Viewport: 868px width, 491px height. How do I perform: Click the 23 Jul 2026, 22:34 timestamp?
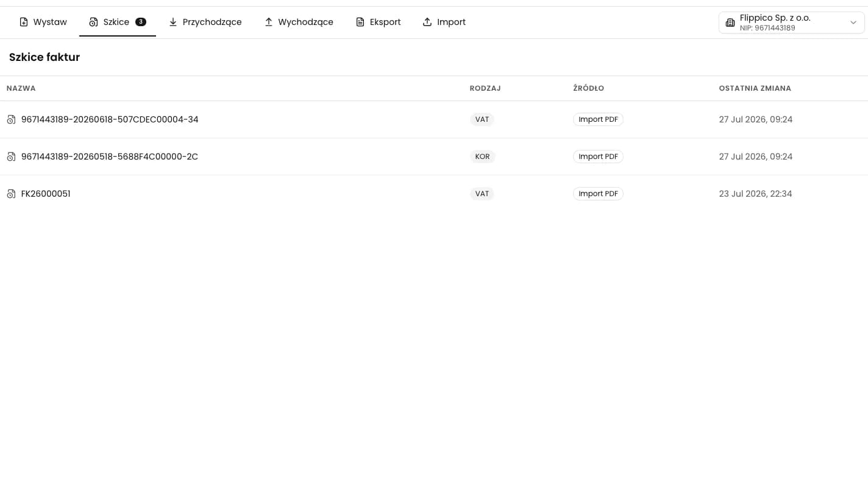[x=756, y=194]
